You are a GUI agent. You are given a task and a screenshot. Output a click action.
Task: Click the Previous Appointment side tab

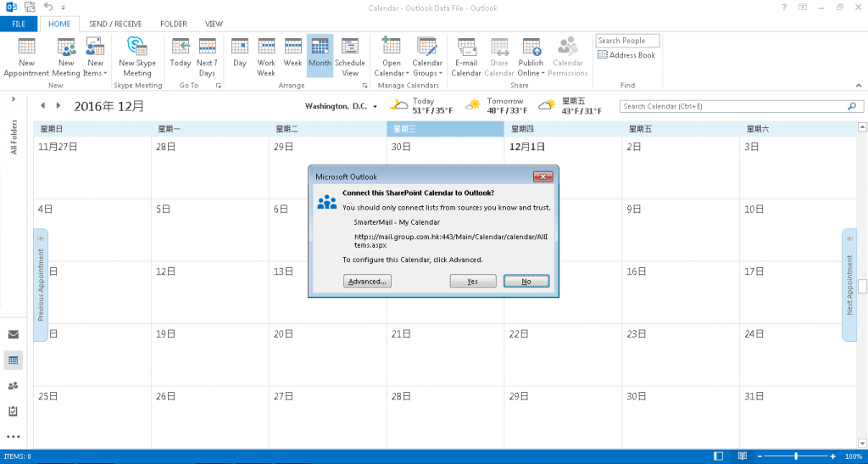pos(41,285)
